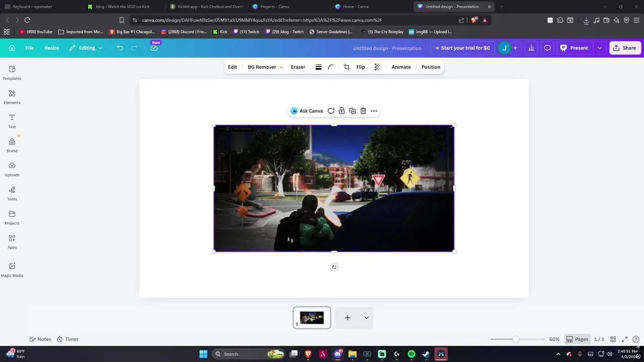Redo the last action

(x=134, y=48)
